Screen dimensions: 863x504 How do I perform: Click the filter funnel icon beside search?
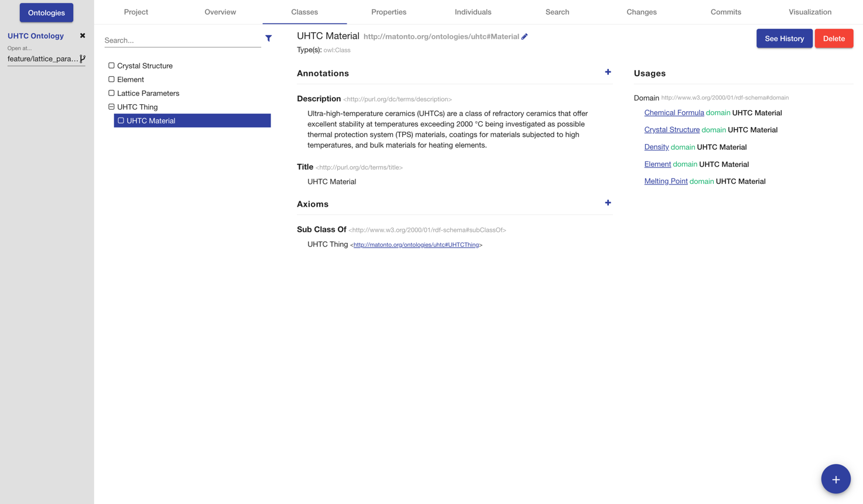pos(268,39)
